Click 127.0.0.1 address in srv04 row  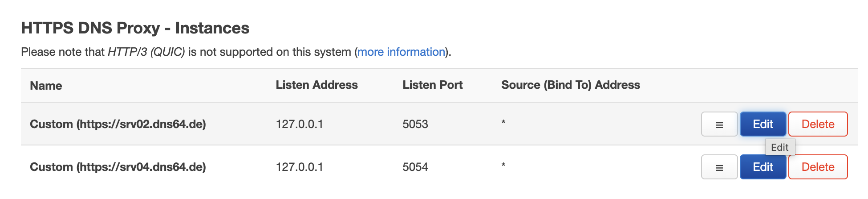pos(299,167)
